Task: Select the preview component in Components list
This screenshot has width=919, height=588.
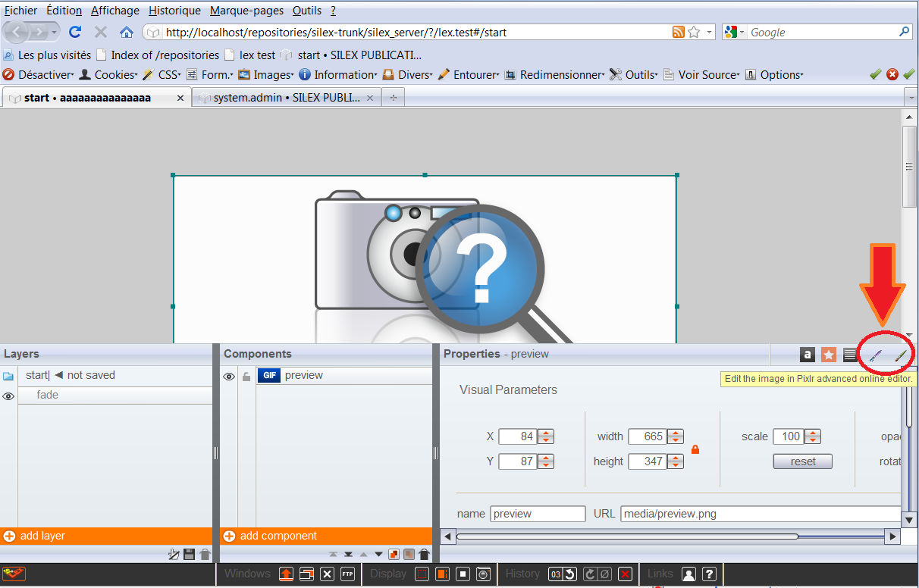Action: [343, 375]
